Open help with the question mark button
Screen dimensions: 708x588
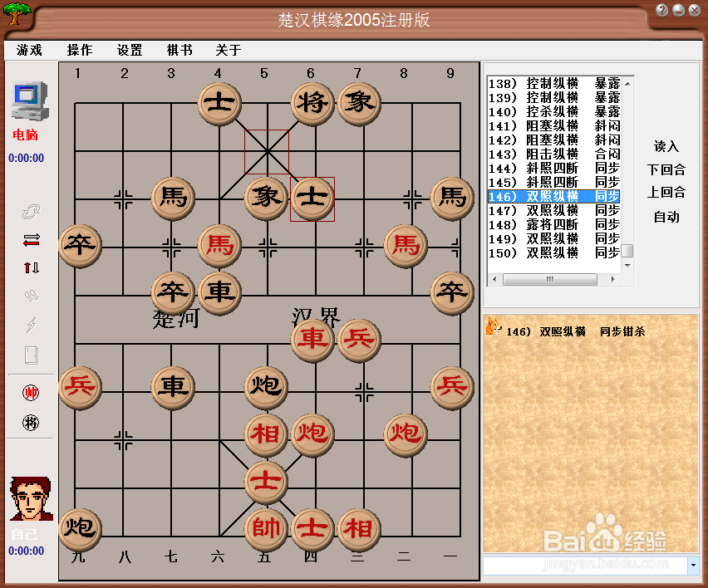pos(662,10)
